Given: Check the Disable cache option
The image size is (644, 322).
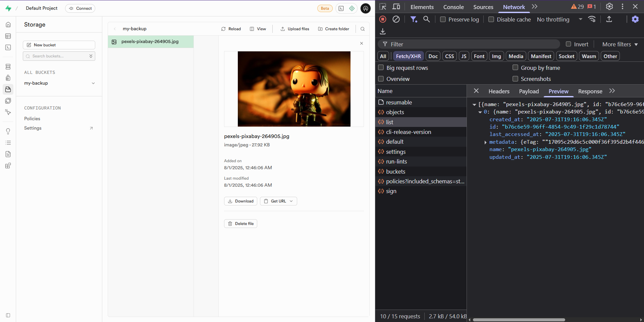Looking at the screenshot, I should click(491, 19).
